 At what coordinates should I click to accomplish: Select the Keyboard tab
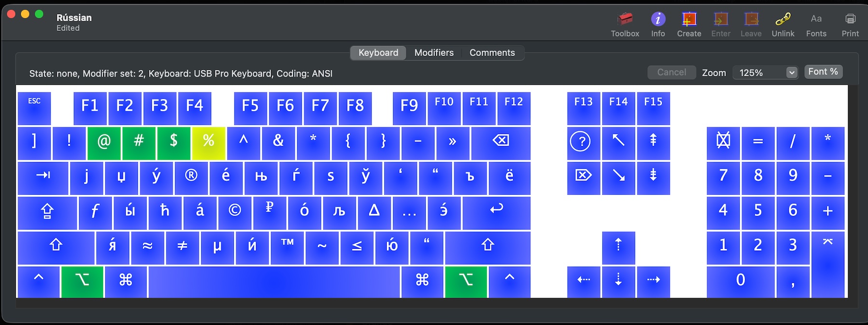tap(378, 53)
